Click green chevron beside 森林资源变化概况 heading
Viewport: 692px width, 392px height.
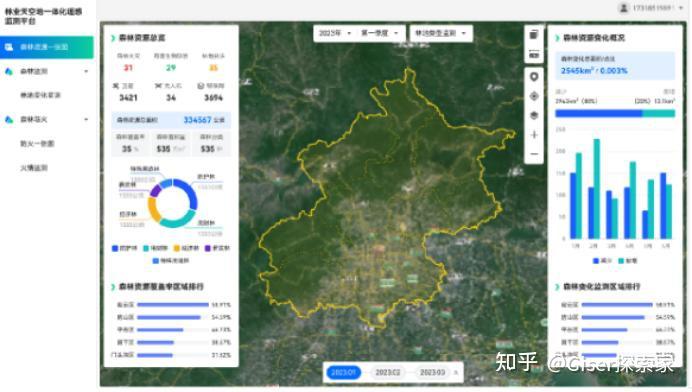click(x=557, y=38)
